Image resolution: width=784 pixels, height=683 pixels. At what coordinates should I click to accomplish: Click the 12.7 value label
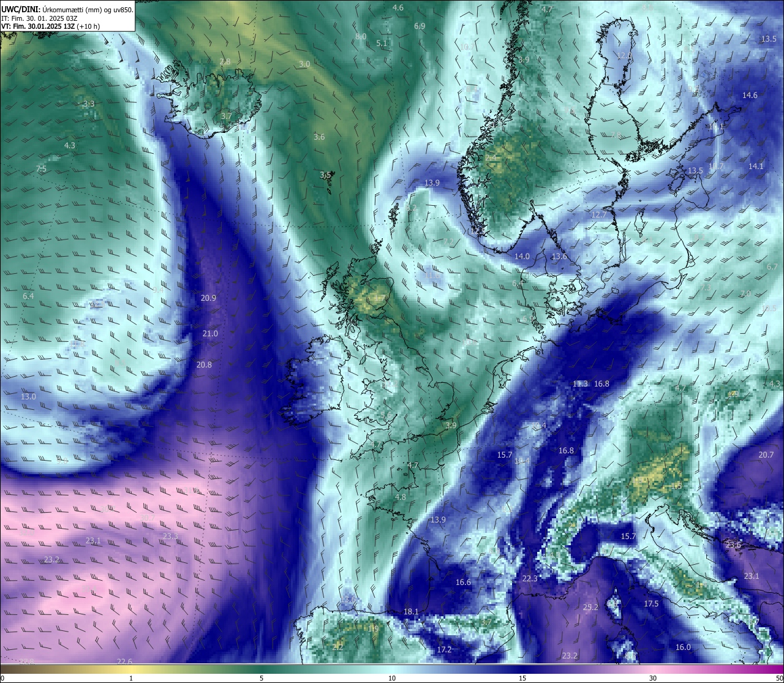(x=598, y=214)
